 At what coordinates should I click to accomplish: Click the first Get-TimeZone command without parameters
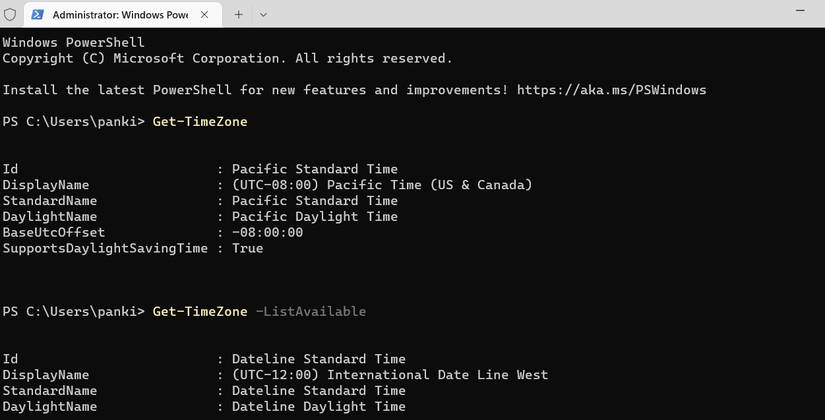[200, 122]
